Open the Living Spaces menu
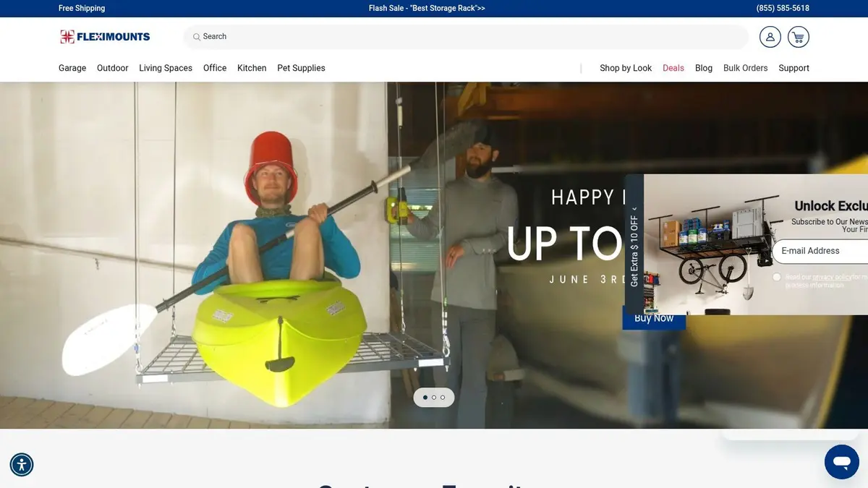The height and width of the screenshot is (488, 868). pyautogui.click(x=166, y=68)
